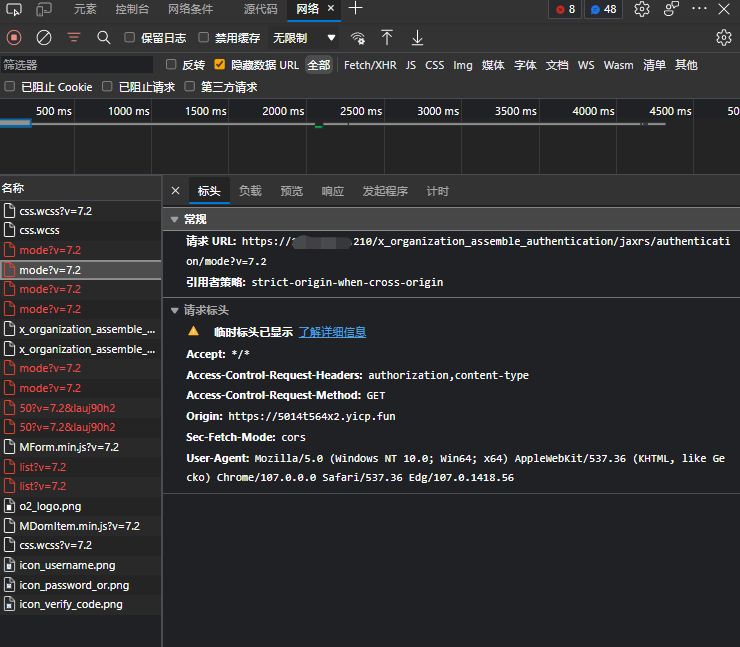Click the export HAR download arrow
The height and width of the screenshot is (647, 740).
pyautogui.click(x=417, y=37)
